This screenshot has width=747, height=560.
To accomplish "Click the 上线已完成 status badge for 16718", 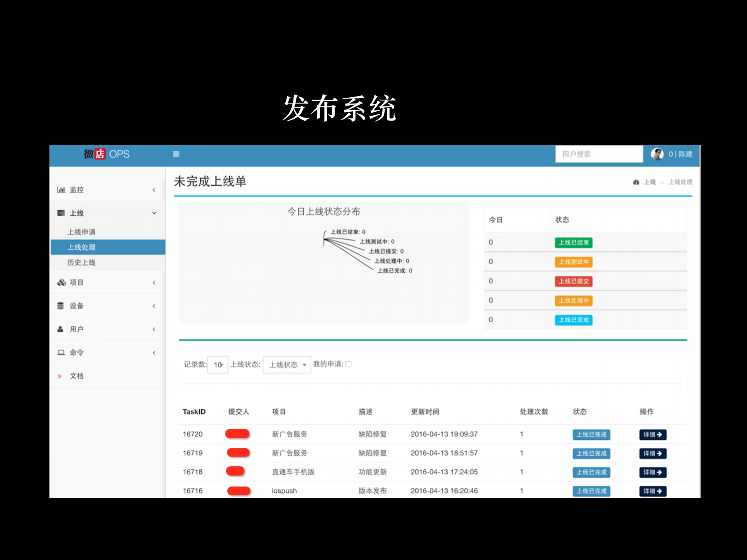I will tap(591, 472).
